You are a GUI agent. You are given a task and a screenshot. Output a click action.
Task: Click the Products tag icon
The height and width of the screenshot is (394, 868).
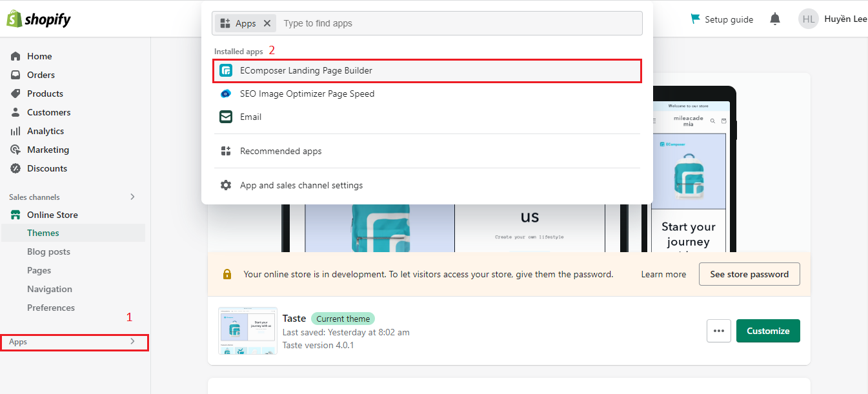(15, 94)
